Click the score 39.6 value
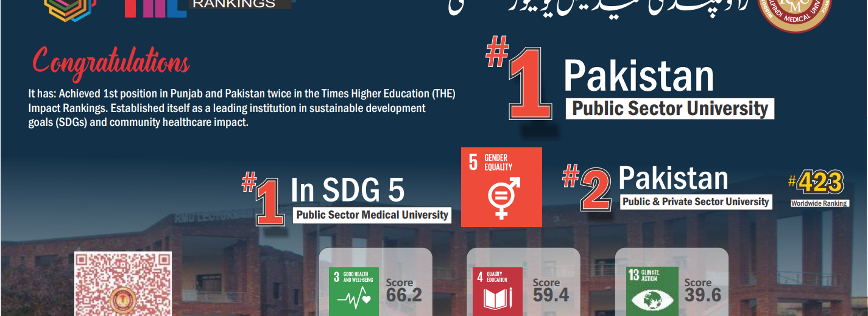 702,295
